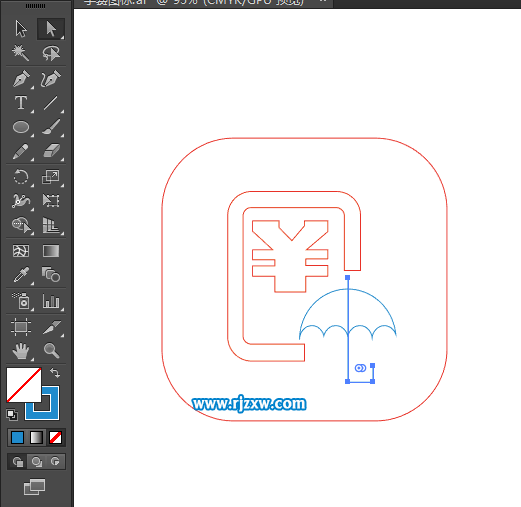Reset to default fill and stroke
Screen dimensions: 521x507
click(12, 415)
